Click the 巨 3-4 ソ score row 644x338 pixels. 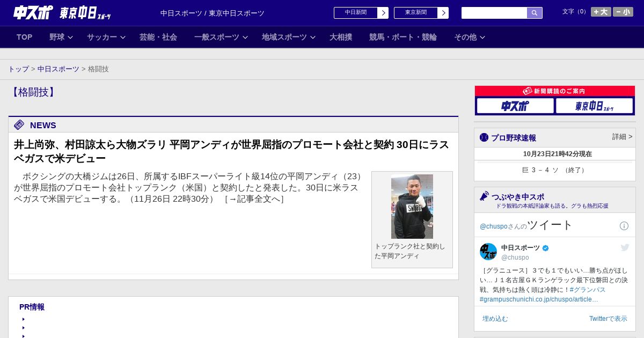click(x=554, y=170)
